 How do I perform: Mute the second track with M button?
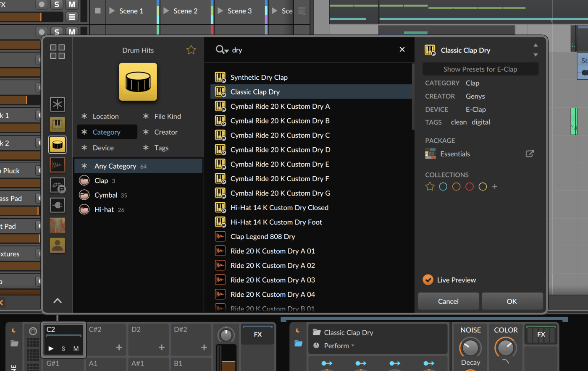tap(72, 31)
